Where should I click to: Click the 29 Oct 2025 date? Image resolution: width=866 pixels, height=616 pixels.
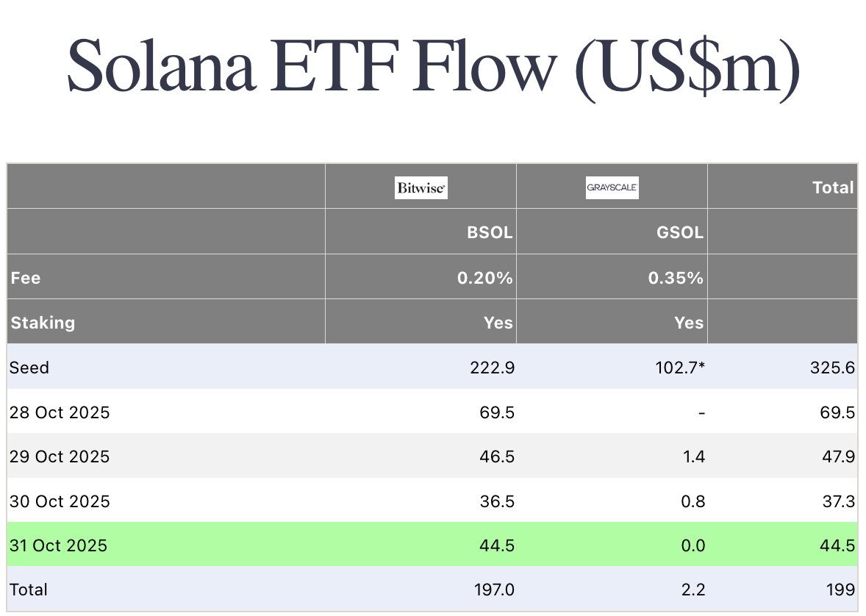click(60, 456)
